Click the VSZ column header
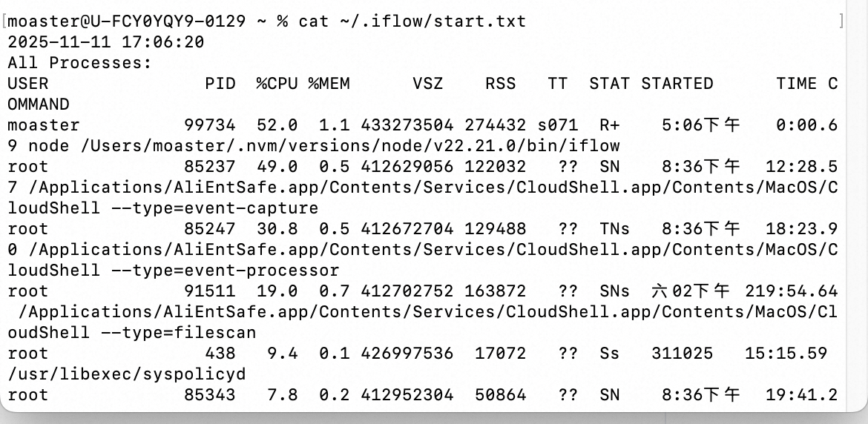 pos(427,84)
